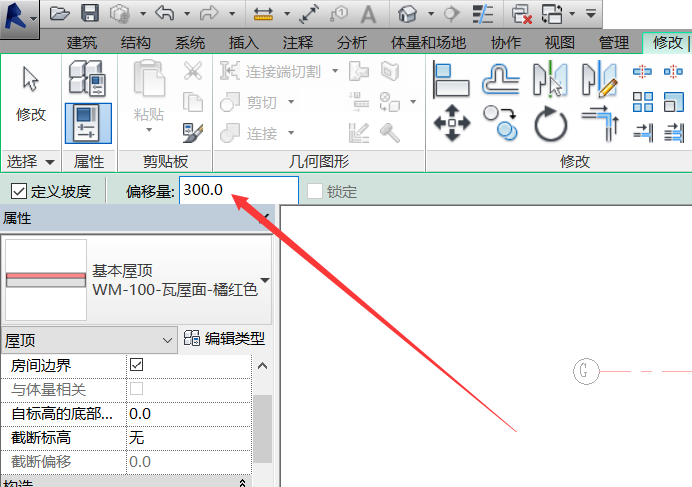Image resolution: width=692 pixels, height=487 pixels.
Task: Click the Type Properties icon
Action: click(87, 78)
